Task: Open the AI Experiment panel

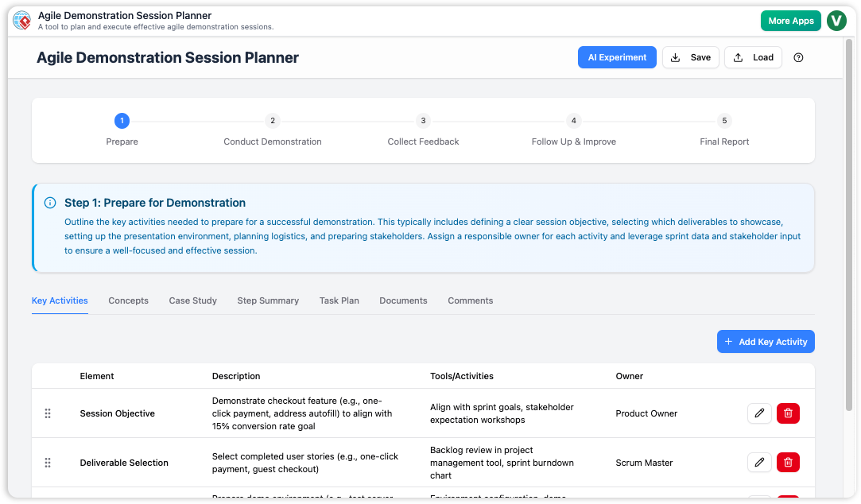Action: (617, 56)
